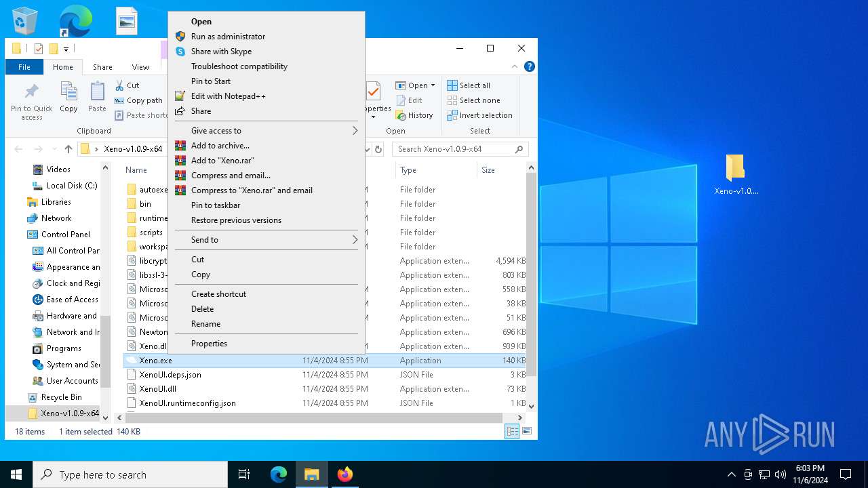Select Edit with Notepad++
This screenshot has height=488, width=868.
(267, 96)
